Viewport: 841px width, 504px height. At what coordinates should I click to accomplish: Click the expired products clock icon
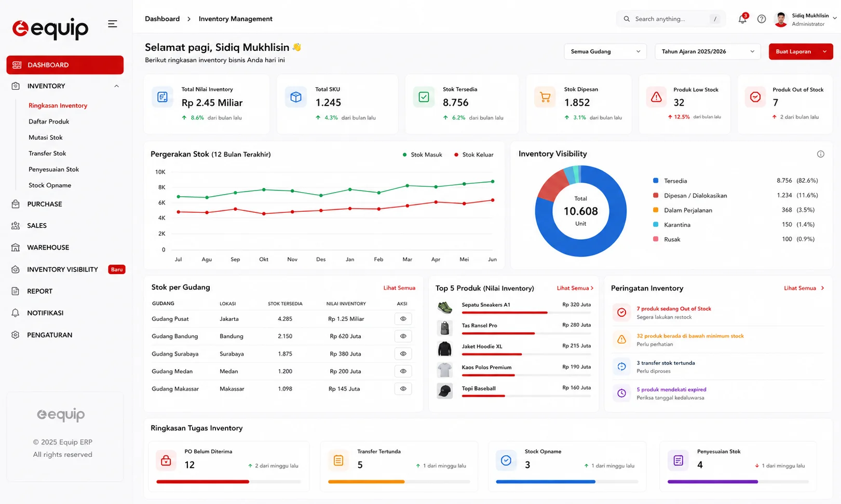pos(621,393)
